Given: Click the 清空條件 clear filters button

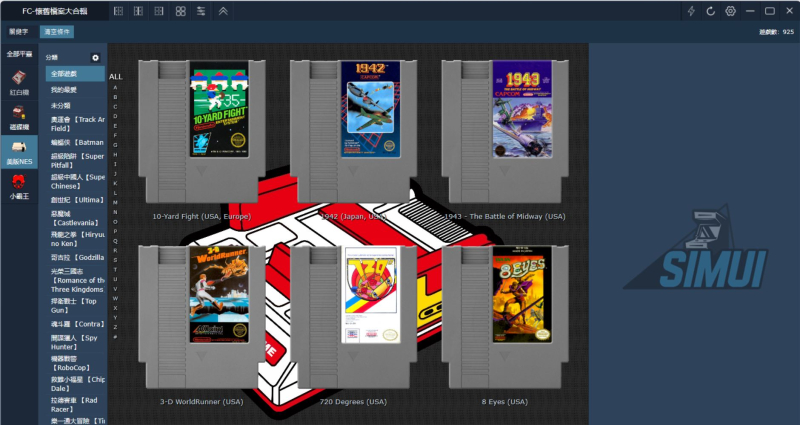Looking at the screenshot, I should (x=57, y=32).
